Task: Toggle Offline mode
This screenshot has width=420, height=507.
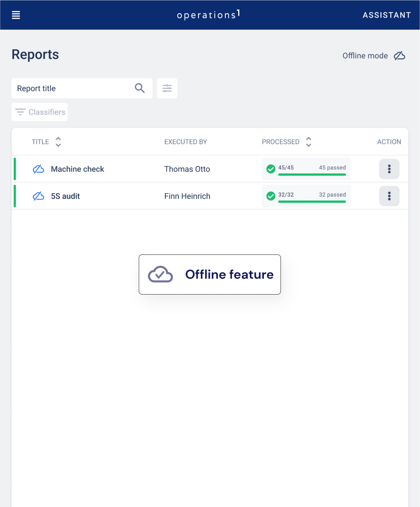Action: [x=374, y=56]
